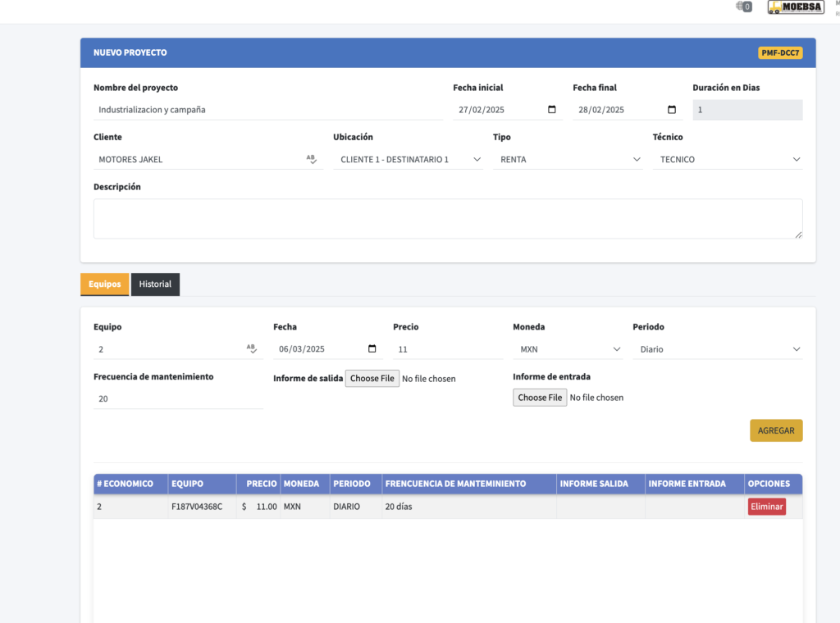Select the Equipos tab

pyautogui.click(x=104, y=284)
